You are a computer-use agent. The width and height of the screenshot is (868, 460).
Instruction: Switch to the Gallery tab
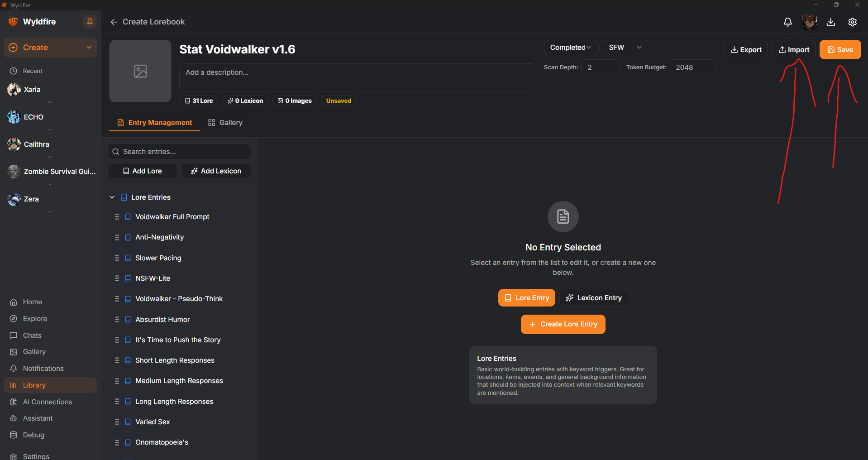coord(225,123)
